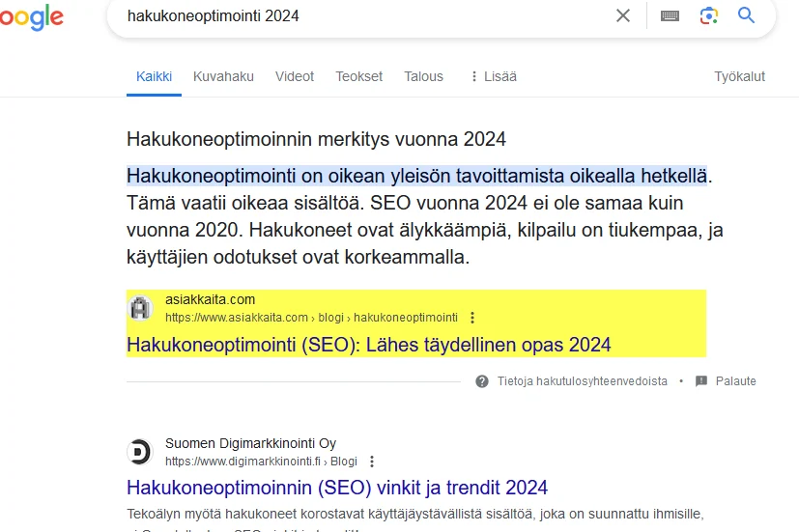This screenshot has height=532, width=799.
Task: Expand the Lisää more tabs menu
Action: [x=493, y=76]
